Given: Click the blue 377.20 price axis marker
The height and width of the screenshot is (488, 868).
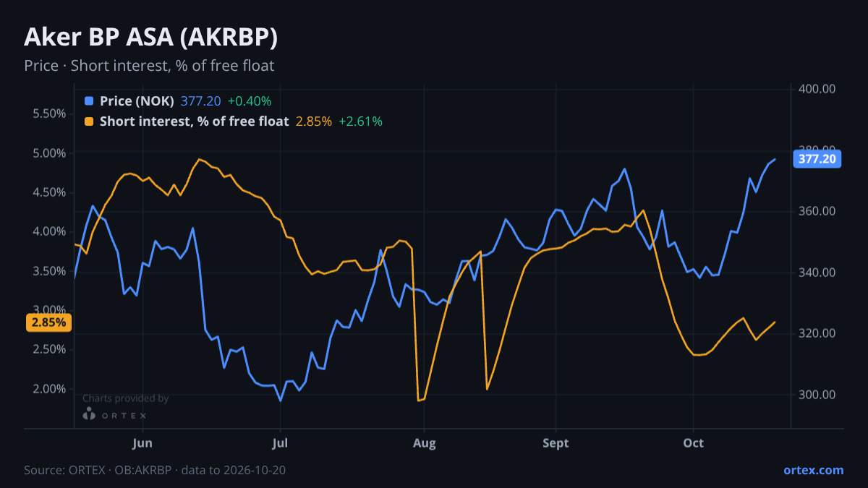Looking at the screenshot, I should [x=817, y=158].
